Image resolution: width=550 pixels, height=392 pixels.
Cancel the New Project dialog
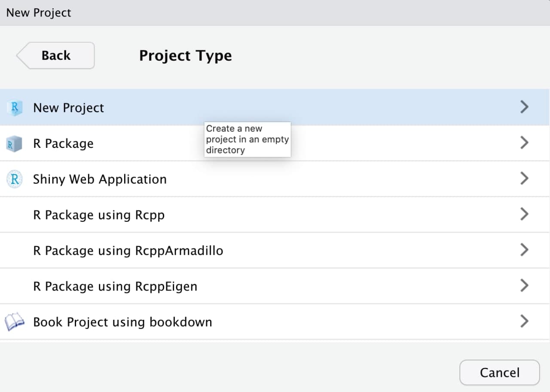click(499, 372)
